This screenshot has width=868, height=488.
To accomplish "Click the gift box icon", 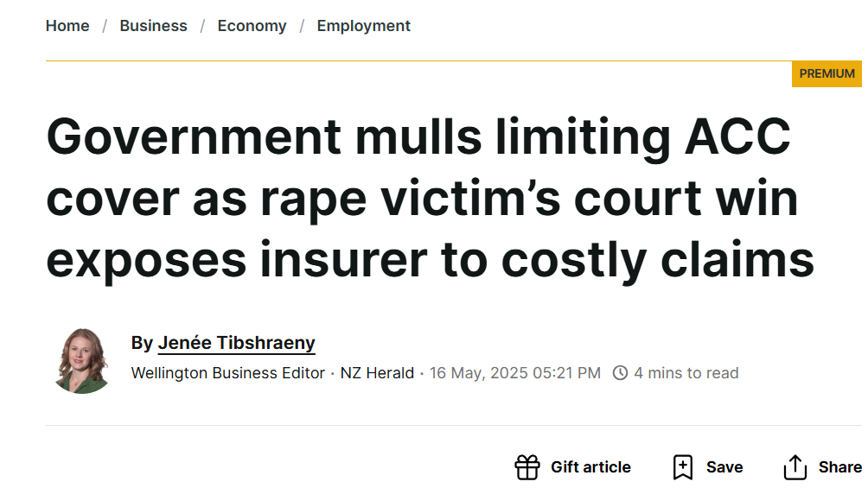I will click(x=527, y=467).
